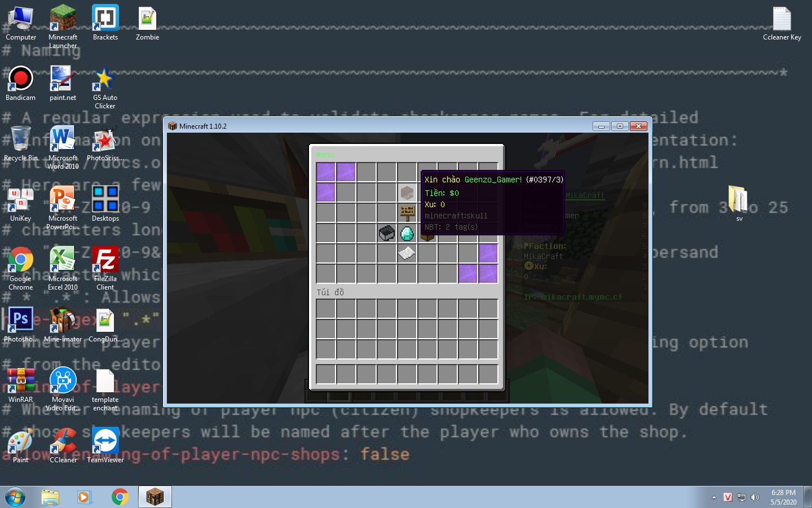Open File Explorer from the taskbar
This screenshot has height=508, width=812.
(x=50, y=497)
